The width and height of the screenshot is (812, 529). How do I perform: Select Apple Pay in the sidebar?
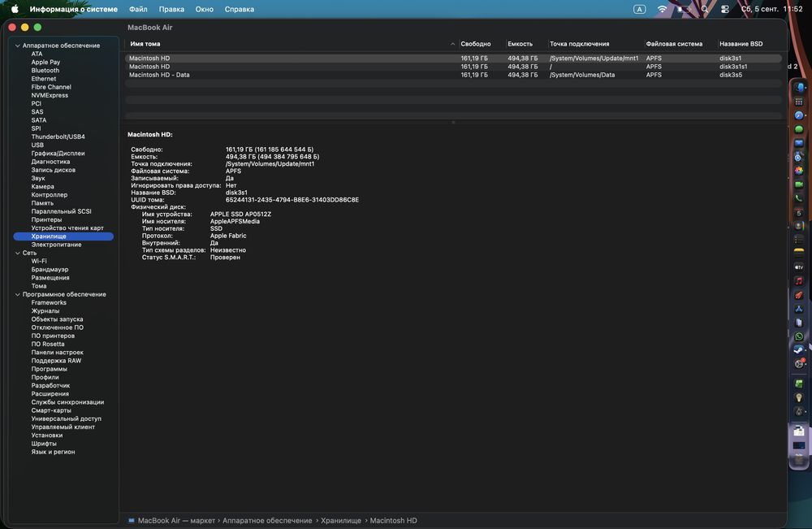pos(45,63)
